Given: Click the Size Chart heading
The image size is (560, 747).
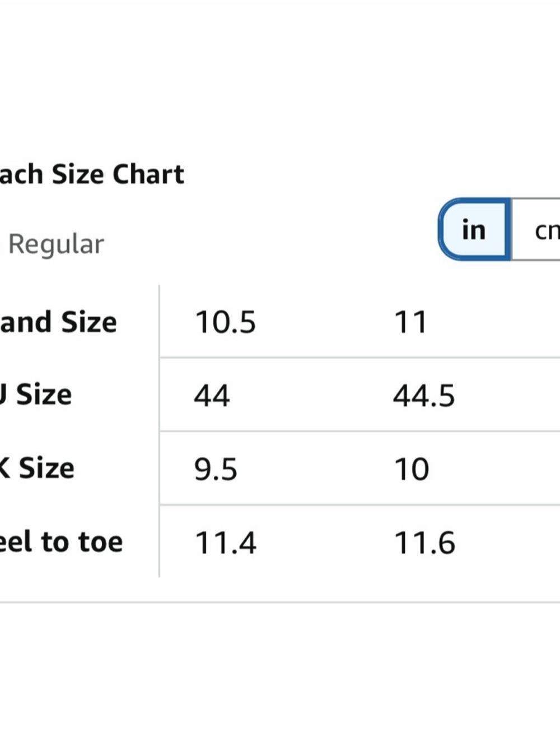Looking at the screenshot, I should click(92, 174).
